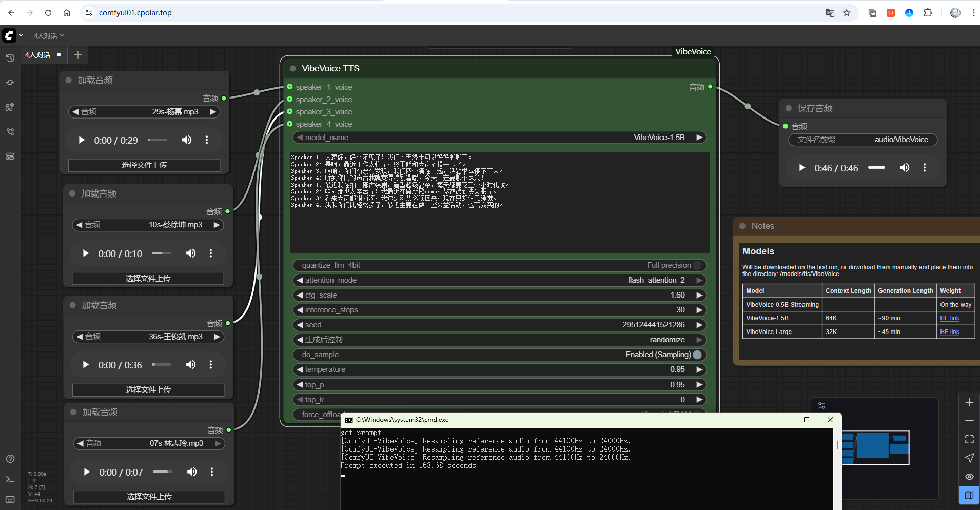Edit the 文件名前缀 audio/VibeVoice field
980x510 pixels.
(x=863, y=140)
